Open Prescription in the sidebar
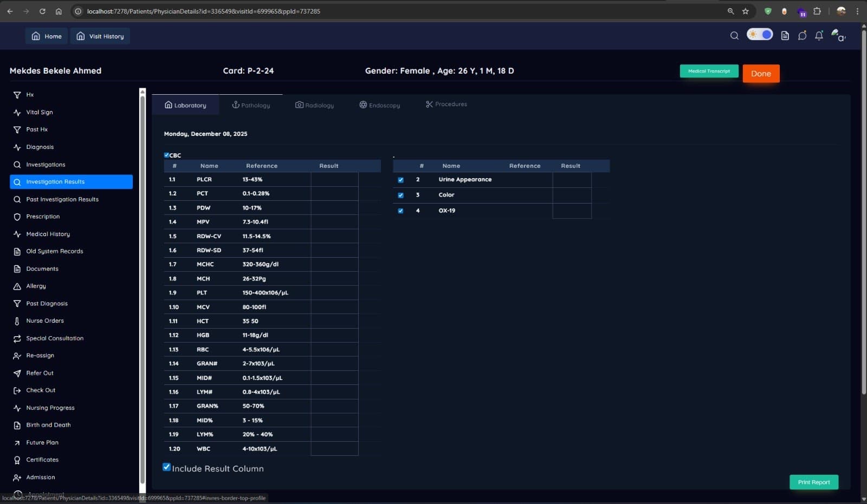Image resolution: width=867 pixels, height=504 pixels. pyautogui.click(x=71, y=217)
